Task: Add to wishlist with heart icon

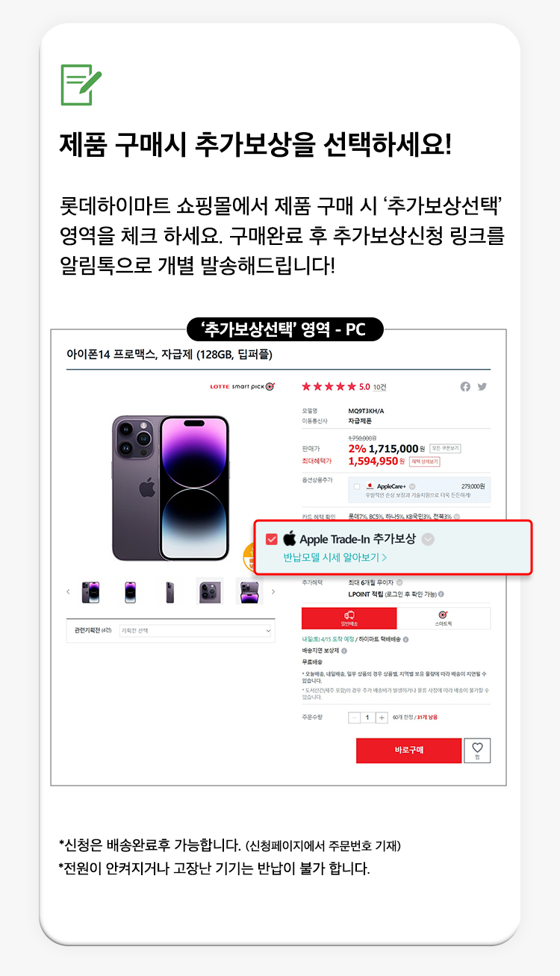Action: click(477, 750)
